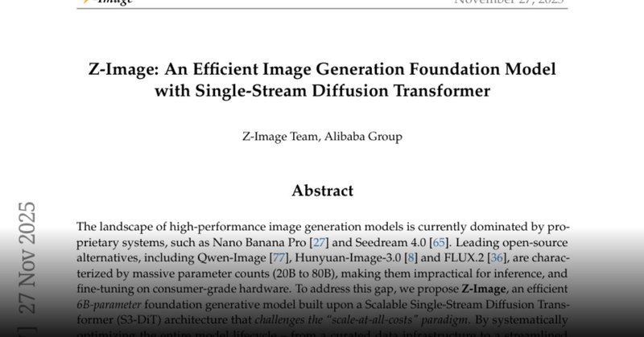Click the bold "Z-Image" term in abstract
The height and width of the screenshot is (337, 644).
click(484, 289)
